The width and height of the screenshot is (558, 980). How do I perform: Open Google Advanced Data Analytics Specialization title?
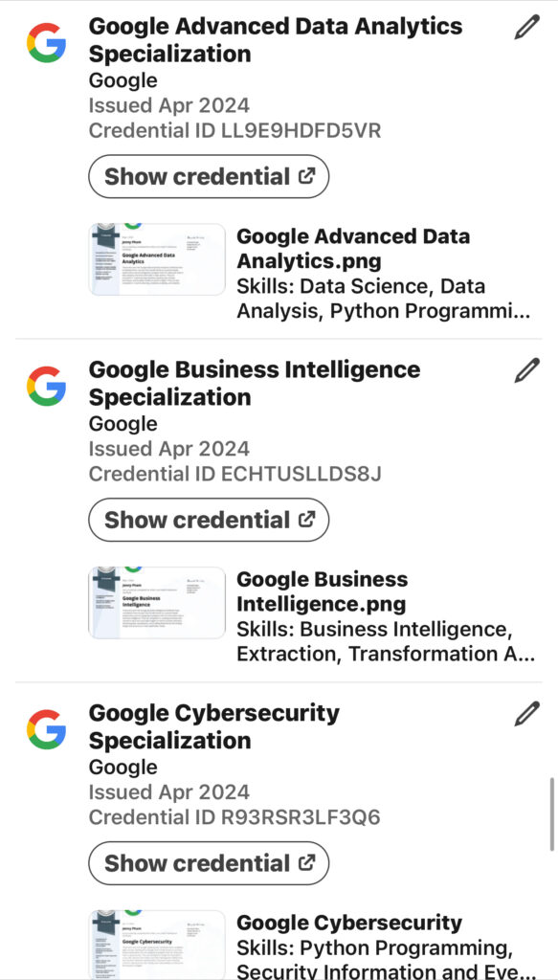[x=276, y=40]
